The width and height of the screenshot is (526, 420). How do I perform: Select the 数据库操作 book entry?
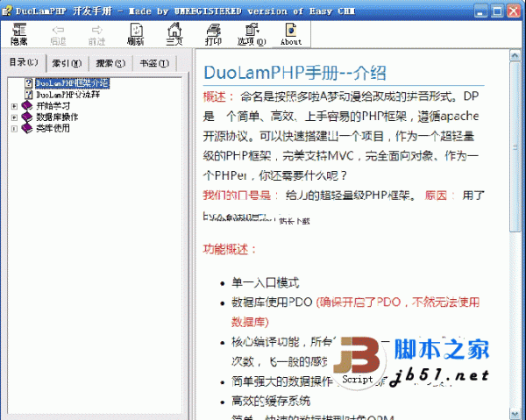tap(57, 117)
